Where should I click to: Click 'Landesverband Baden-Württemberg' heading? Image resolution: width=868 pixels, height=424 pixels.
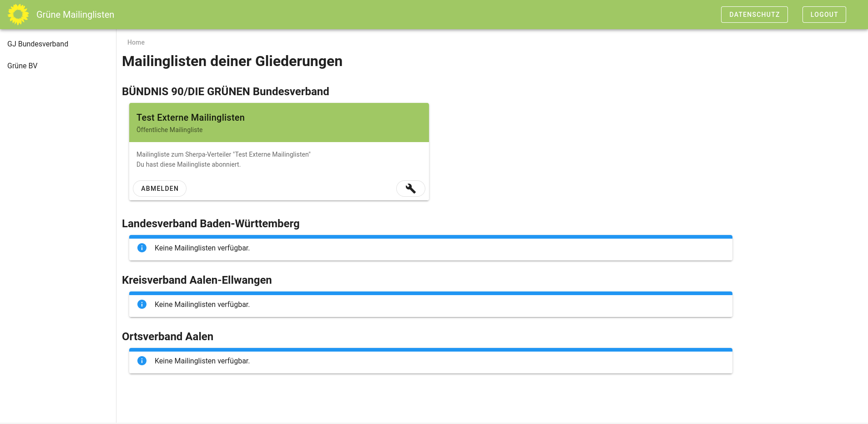point(211,224)
